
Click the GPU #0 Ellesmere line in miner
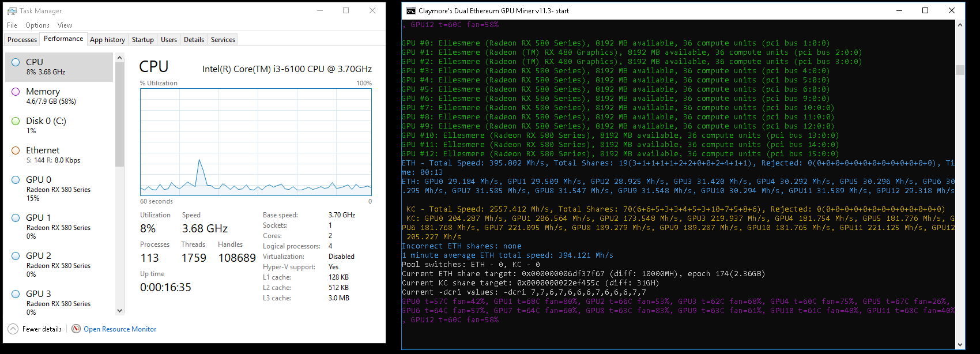tap(616, 43)
